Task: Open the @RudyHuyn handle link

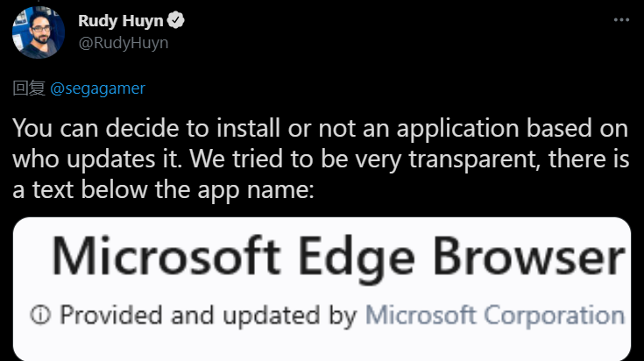Action: tap(124, 42)
